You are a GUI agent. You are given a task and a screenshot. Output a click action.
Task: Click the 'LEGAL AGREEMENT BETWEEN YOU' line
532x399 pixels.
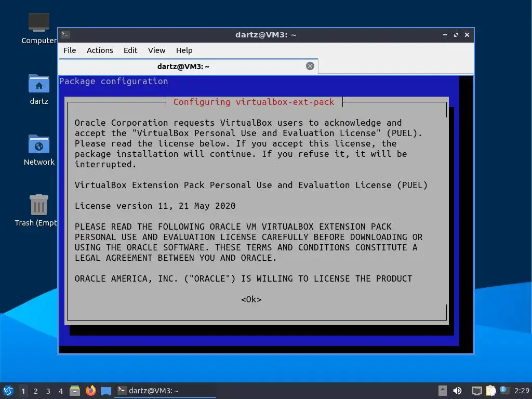(x=176, y=258)
